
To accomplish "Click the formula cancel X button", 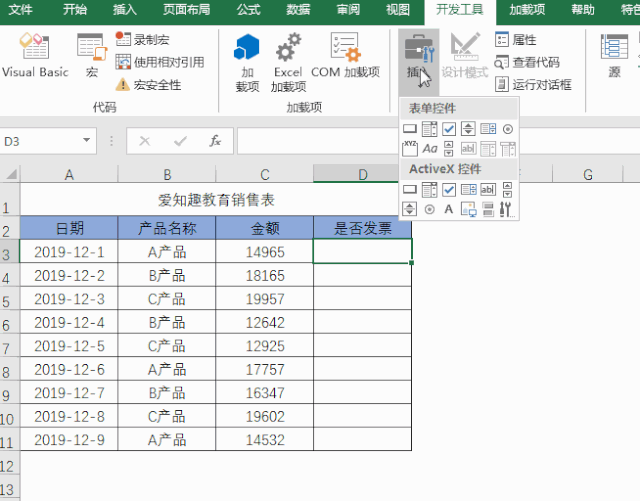I will (x=145, y=141).
